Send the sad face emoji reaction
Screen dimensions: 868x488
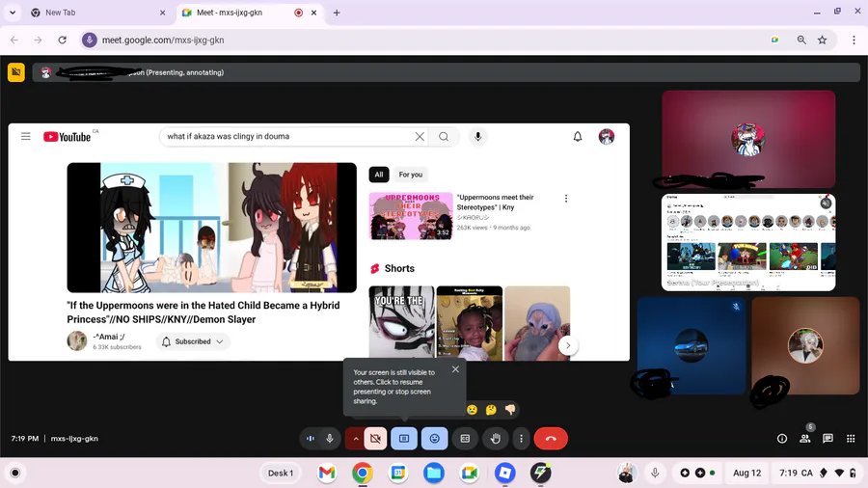[x=472, y=410]
